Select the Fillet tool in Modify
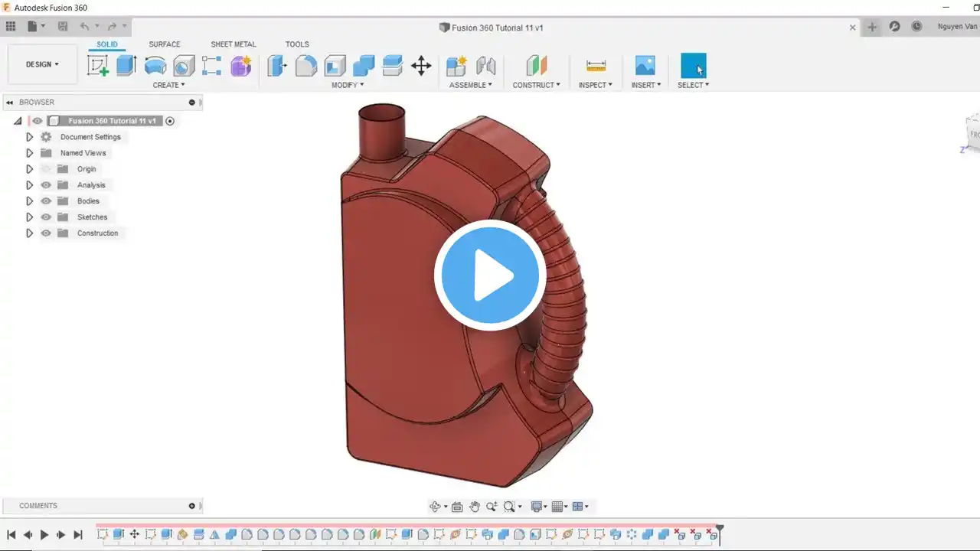Screen dimensions: 980x551 [306, 65]
